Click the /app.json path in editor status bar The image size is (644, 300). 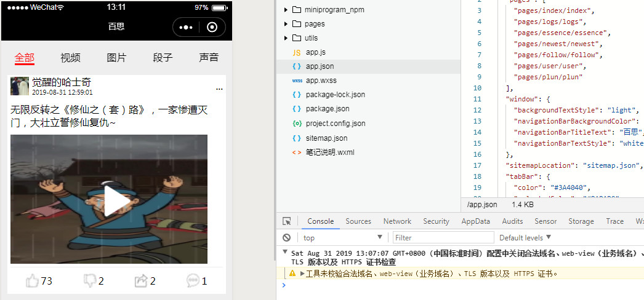[x=481, y=205]
